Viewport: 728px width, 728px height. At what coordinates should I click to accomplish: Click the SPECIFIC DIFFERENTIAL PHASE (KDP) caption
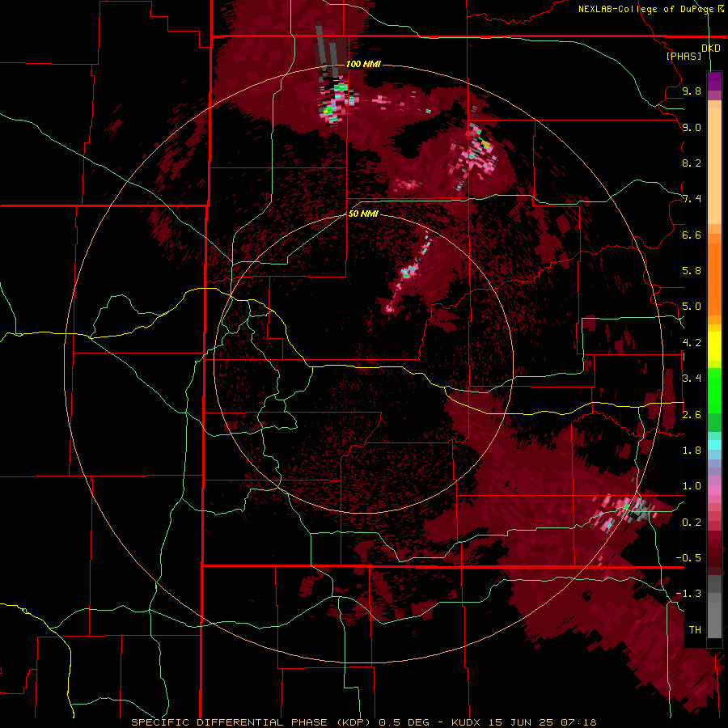(251, 722)
